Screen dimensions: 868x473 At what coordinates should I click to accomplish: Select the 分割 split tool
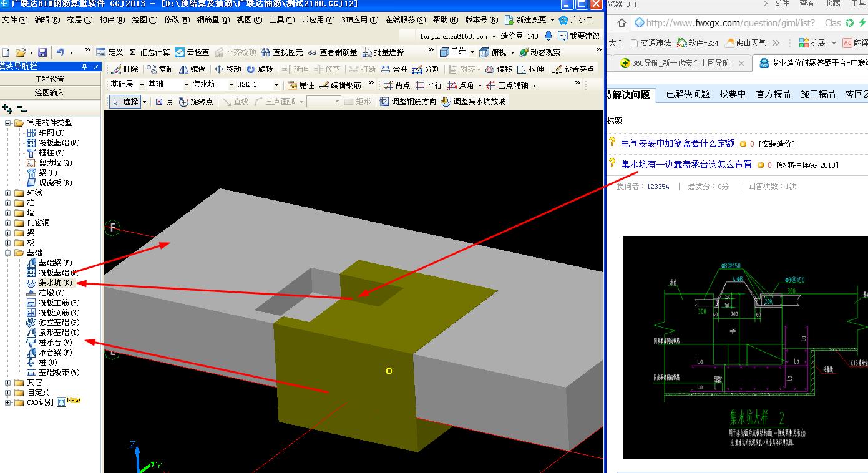426,69
